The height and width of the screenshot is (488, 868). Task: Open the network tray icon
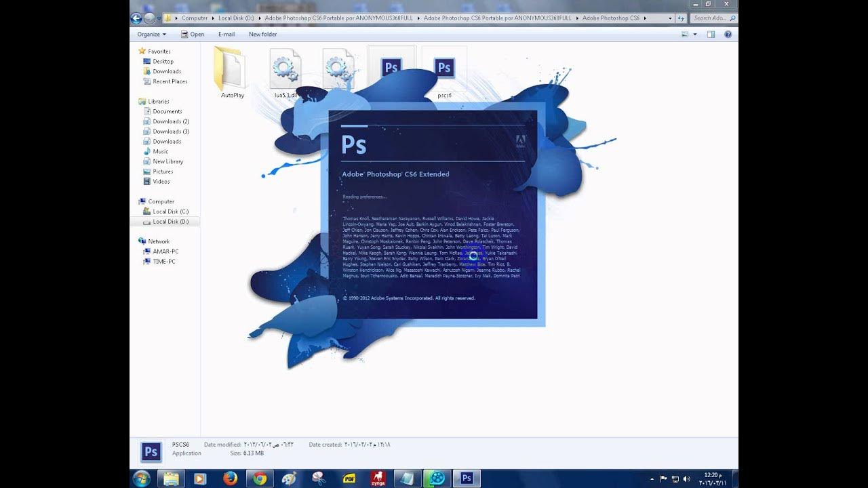point(675,478)
